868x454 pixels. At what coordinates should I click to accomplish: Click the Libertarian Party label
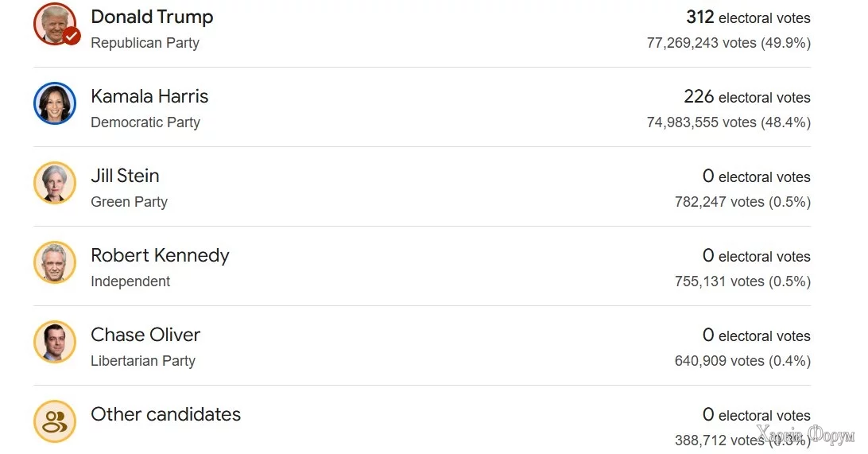coord(143,361)
